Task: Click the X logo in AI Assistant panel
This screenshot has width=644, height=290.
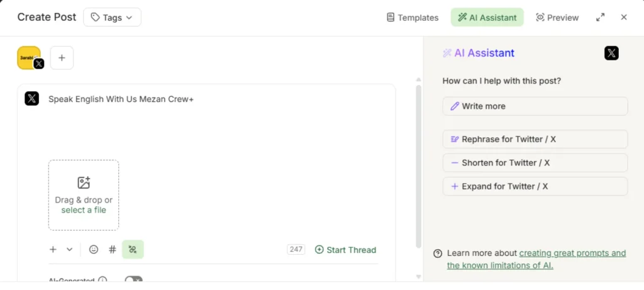Action: [611, 53]
